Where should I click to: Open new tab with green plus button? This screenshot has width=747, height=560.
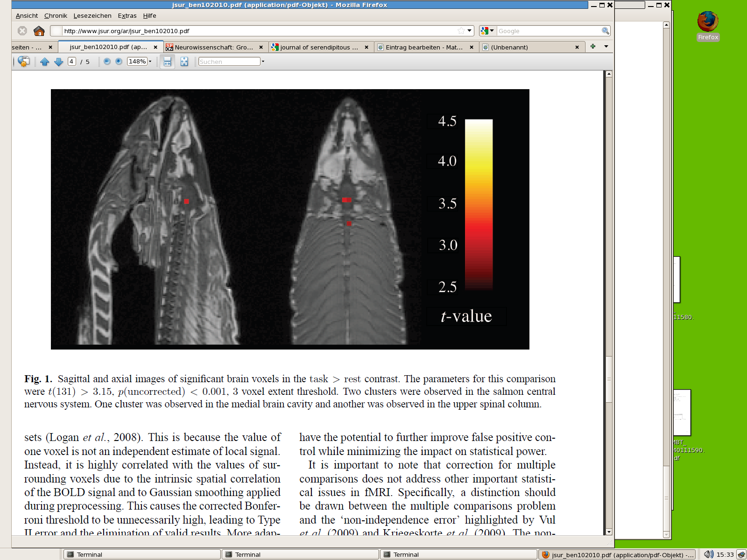tap(593, 47)
